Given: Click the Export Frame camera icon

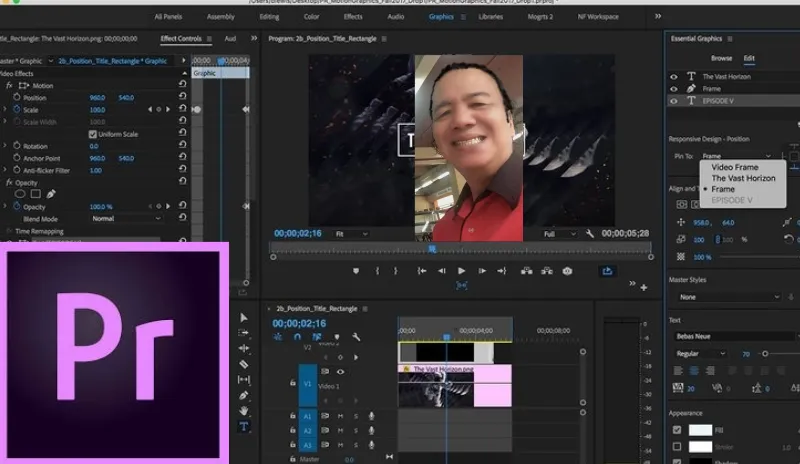Looking at the screenshot, I should 567,271.
